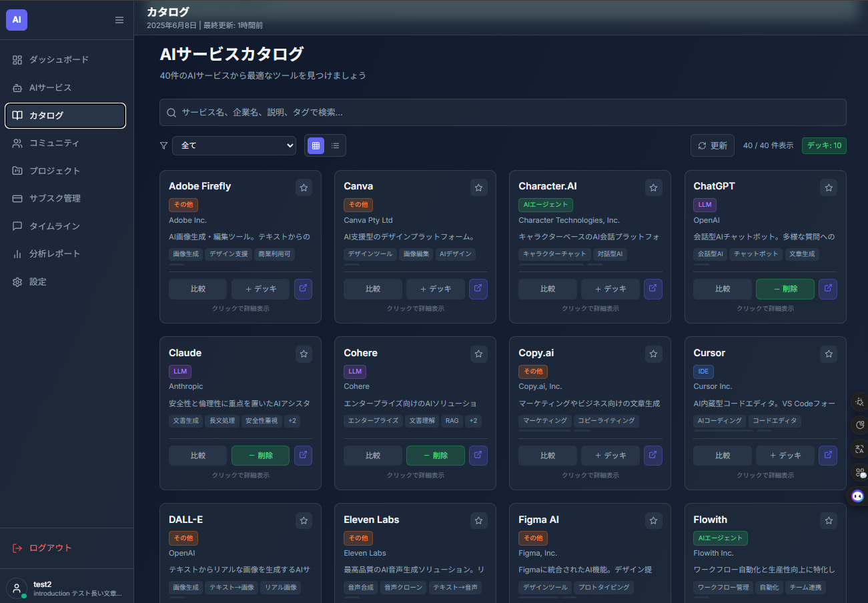
Task: Open ChatGPT's external link icon
Action: tap(828, 289)
